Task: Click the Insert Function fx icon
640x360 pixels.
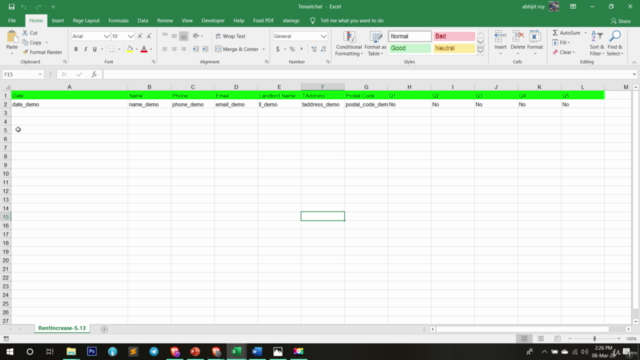Action: [x=94, y=74]
